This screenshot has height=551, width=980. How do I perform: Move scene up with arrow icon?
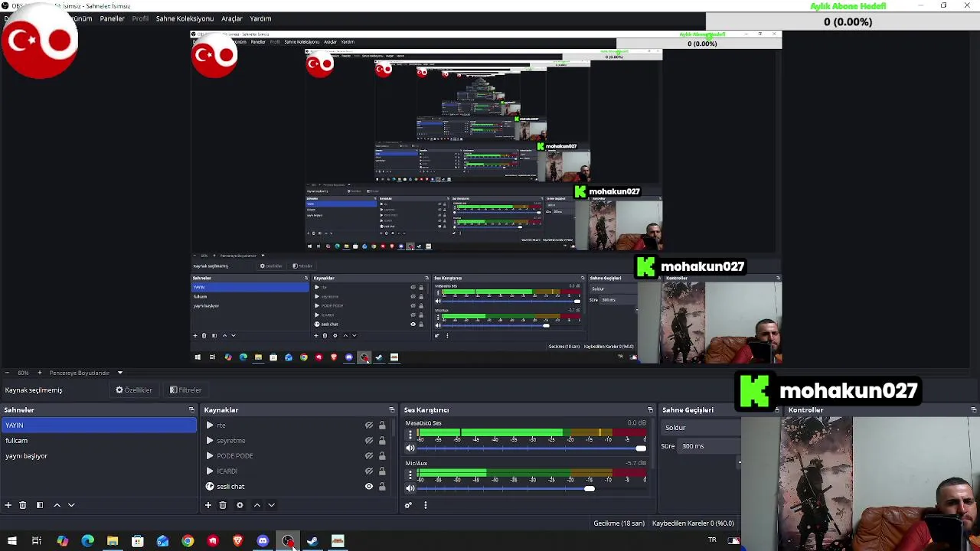57,505
